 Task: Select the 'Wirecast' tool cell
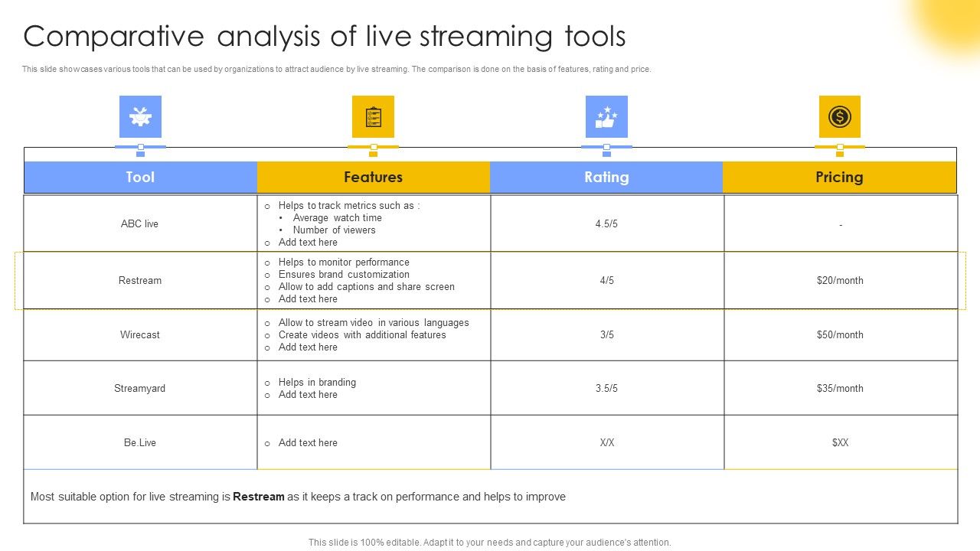click(140, 334)
